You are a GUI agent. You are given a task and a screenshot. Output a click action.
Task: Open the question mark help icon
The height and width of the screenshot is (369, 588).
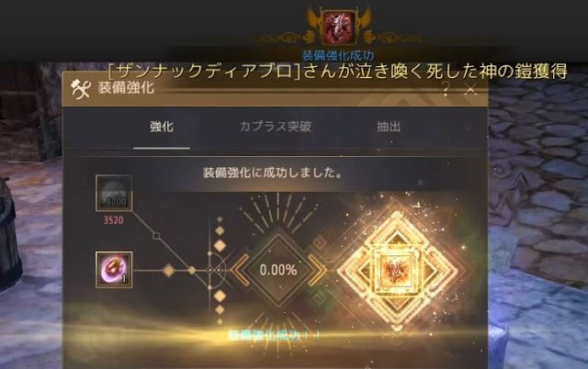[x=446, y=90]
